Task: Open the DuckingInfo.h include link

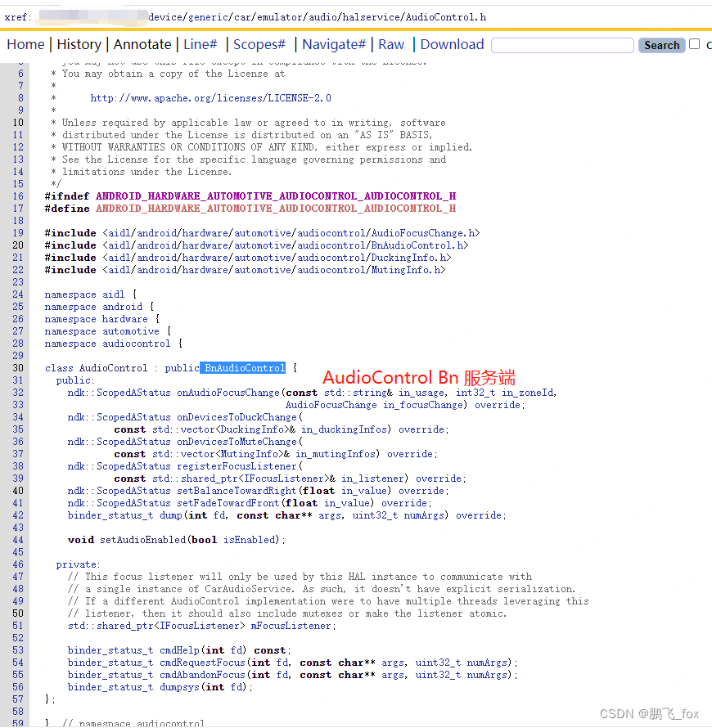Action: click(409, 257)
